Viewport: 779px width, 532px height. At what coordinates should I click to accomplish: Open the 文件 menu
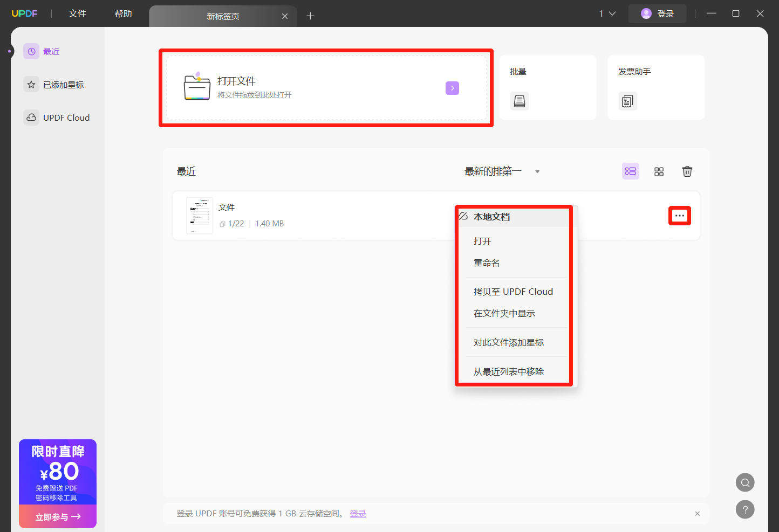coord(77,13)
